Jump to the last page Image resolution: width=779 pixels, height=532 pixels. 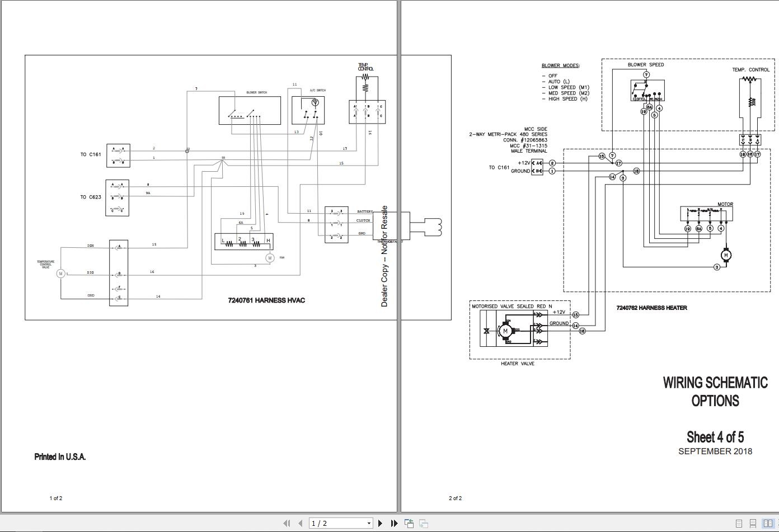coord(394,523)
